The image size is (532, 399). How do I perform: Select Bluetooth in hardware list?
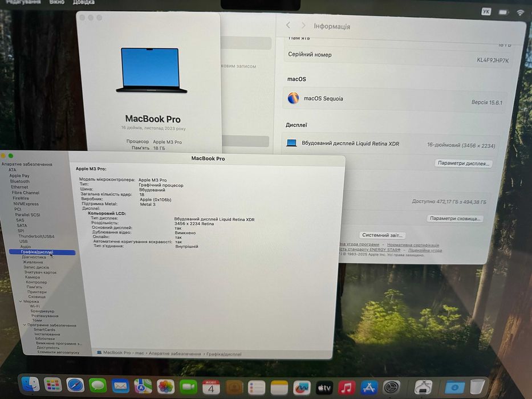pyautogui.click(x=20, y=181)
